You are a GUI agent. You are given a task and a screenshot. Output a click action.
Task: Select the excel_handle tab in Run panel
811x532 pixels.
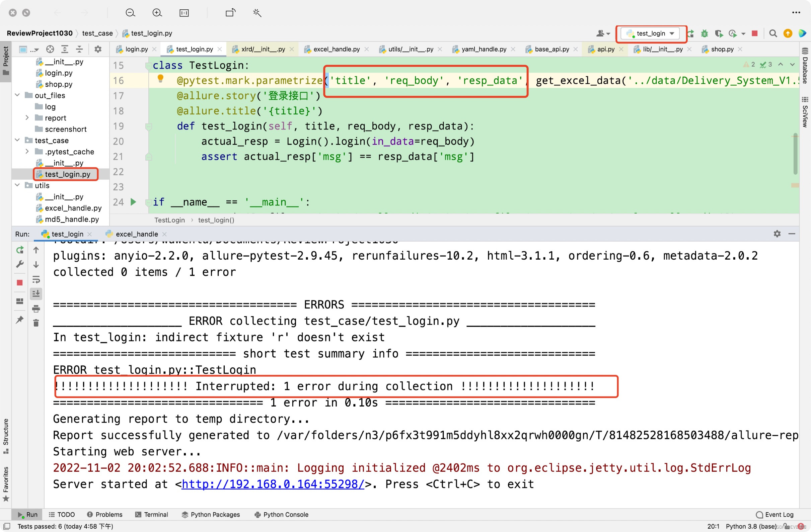coord(137,233)
